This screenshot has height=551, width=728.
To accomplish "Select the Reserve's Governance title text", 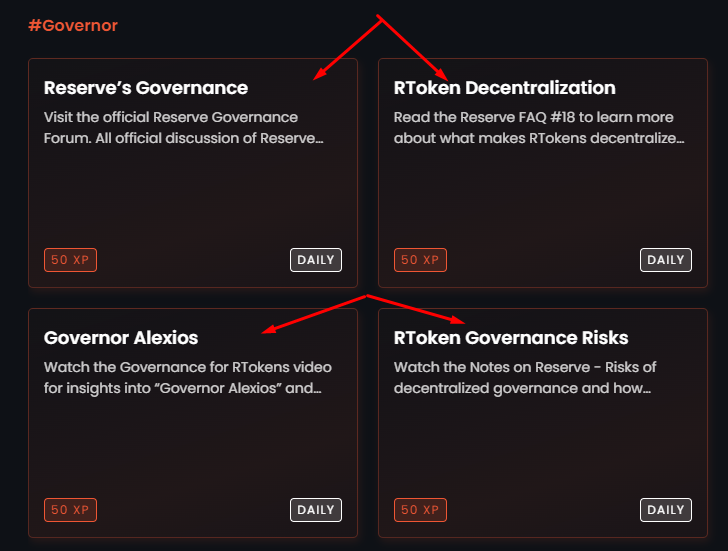I will coord(146,88).
